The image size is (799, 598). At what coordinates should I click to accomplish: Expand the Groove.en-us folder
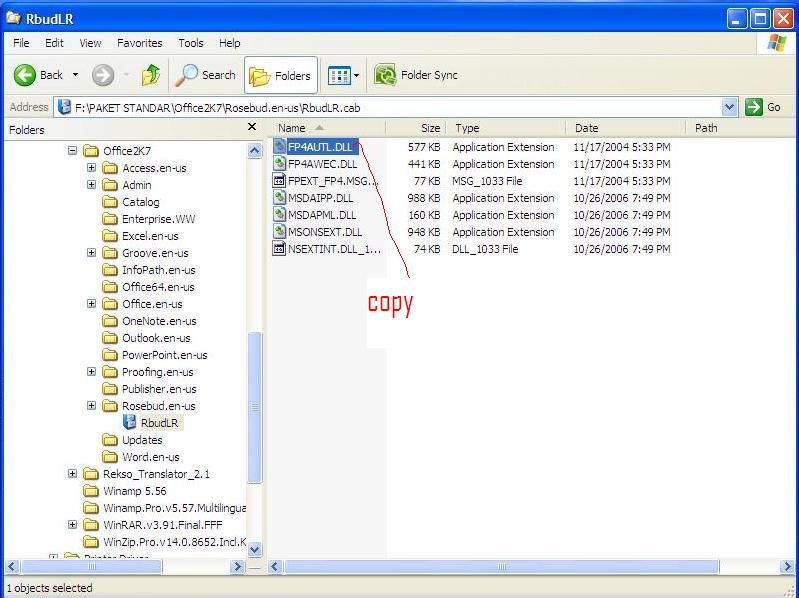[91, 253]
